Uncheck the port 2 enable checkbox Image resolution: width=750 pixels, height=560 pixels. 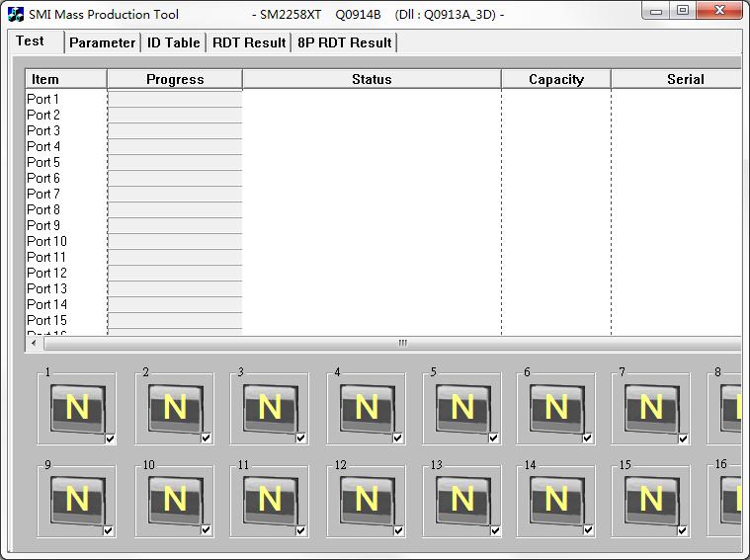point(207,439)
